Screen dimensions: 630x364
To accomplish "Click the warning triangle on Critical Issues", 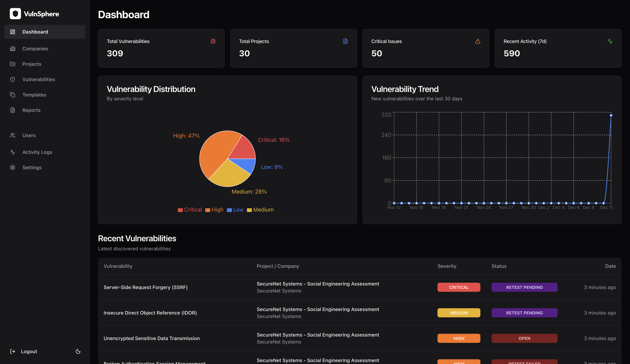I will point(478,41).
